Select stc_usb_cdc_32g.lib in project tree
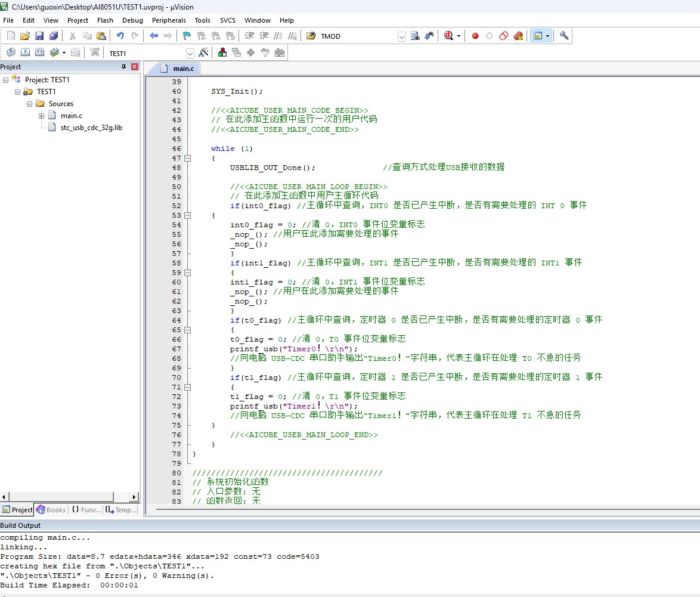The image size is (700, 597). (91, 128)
